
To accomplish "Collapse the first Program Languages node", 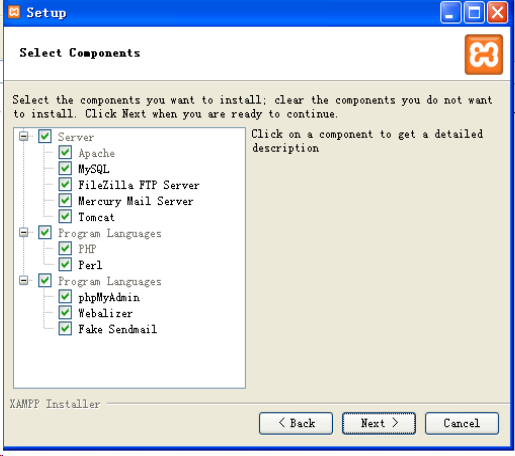I will click(24, 232).
